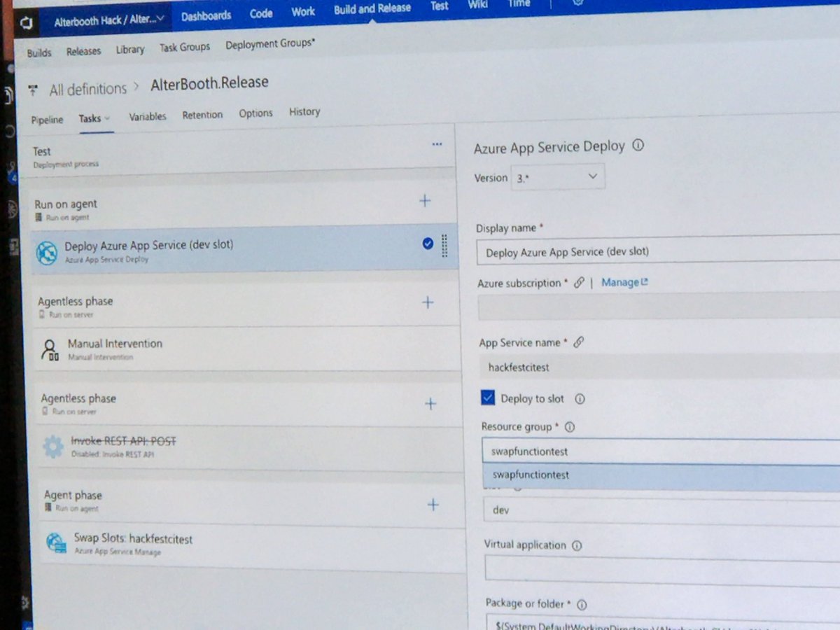Click the drag handle on Deploy task
The height and width of the screenshot is (630, 840).
click(x=444, y=245)
